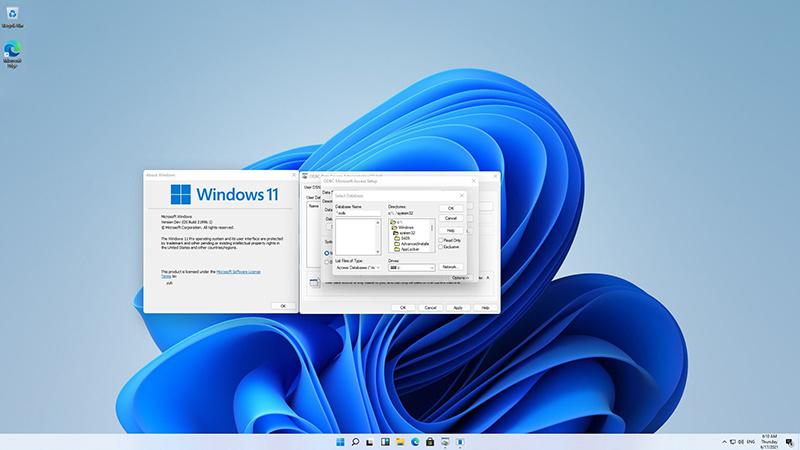Image resolution: width=800 pixels, height=450 pixels.
Task: Close ODBC Microsoft Access Setup dialog
Action: (473, 181)
